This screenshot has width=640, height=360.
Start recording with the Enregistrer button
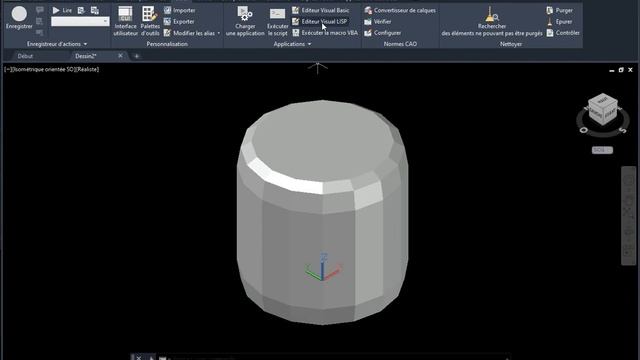click(19, 18)
